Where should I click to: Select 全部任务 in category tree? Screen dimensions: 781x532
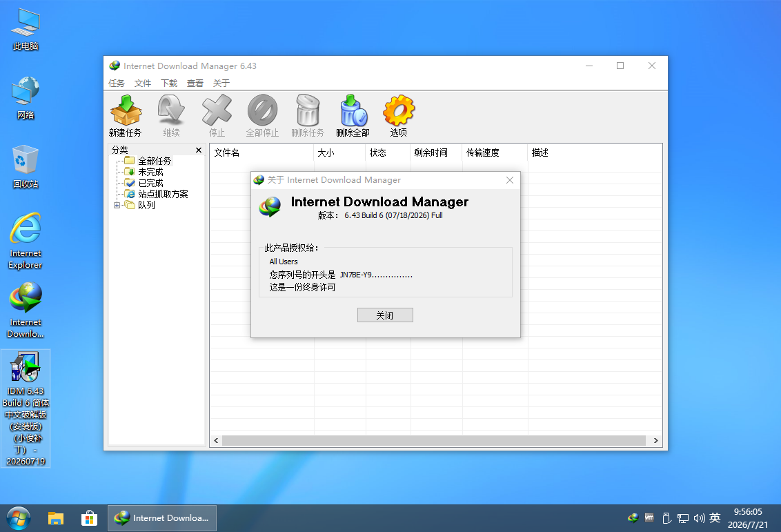[155, 161]
